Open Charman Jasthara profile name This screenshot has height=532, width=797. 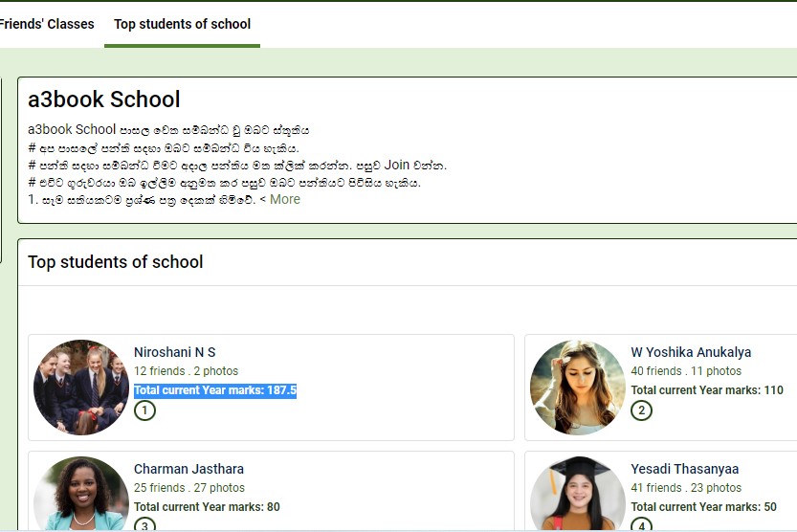pos(188,469)
